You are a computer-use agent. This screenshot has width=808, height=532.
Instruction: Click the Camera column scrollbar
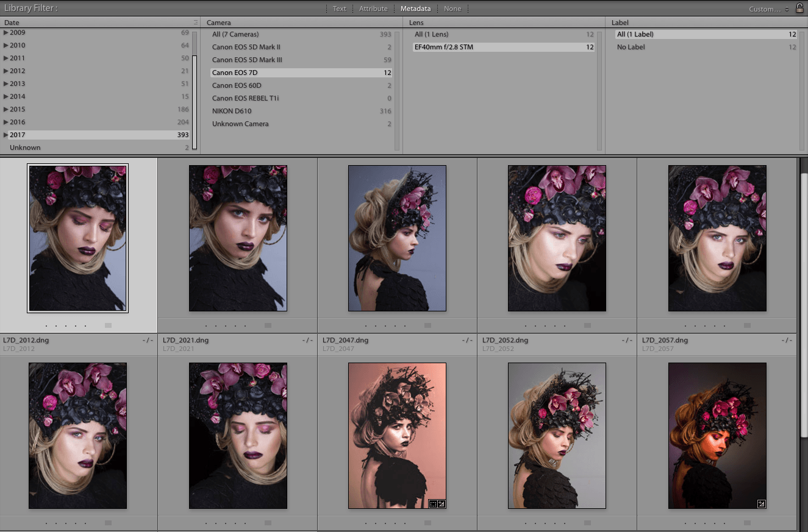pos(397,90)
